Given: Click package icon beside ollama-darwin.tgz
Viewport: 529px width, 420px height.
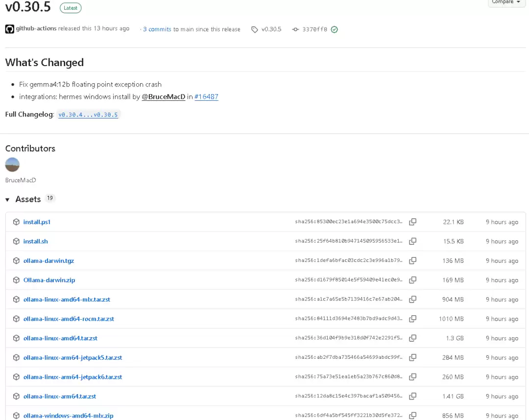Looking at the screenshot, I should pos(16,260).
